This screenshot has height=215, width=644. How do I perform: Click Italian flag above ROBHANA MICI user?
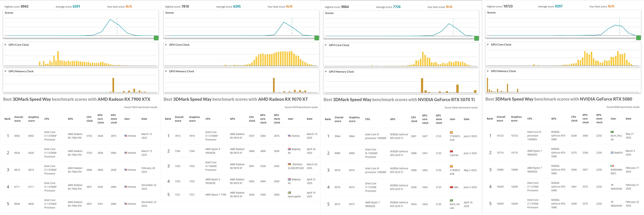pos(612,166)
